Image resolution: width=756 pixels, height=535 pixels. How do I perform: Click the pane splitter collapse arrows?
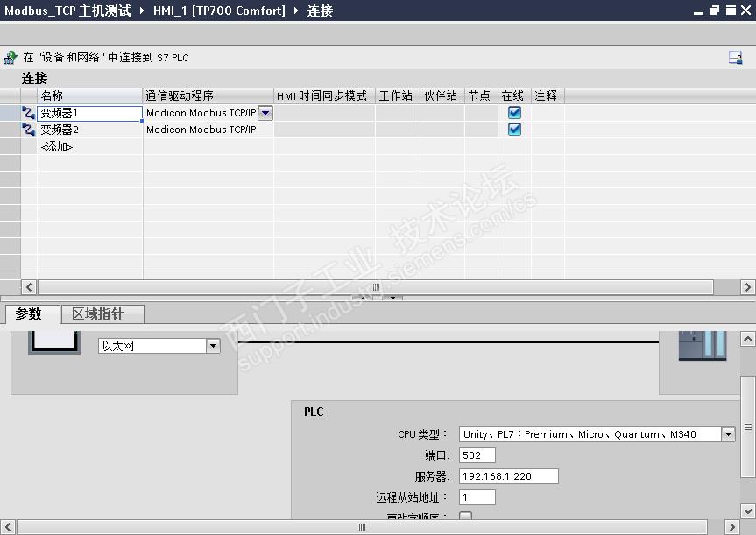pos(377,298)
